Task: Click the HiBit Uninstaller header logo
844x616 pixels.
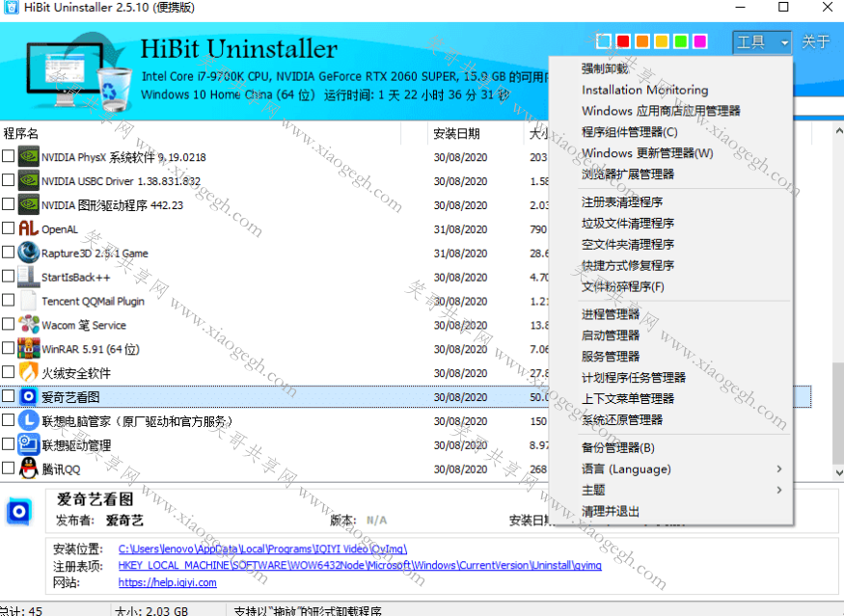Action: tap(79, 72)
